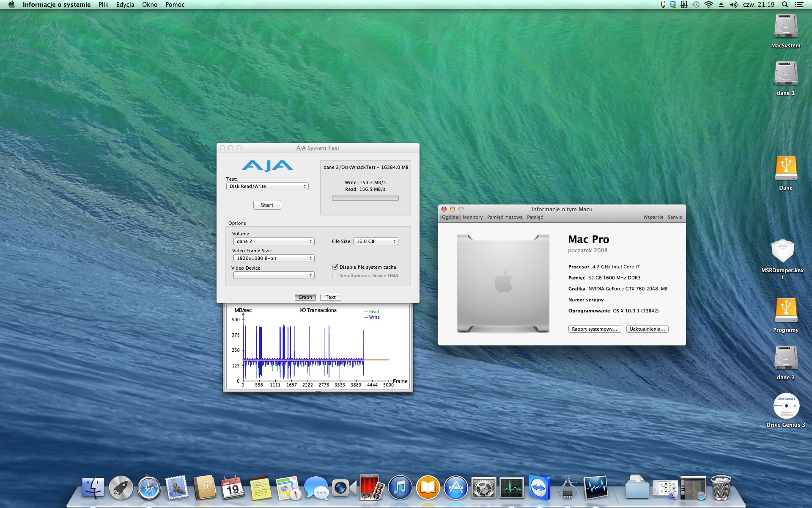This screenshot has width=812, height=508.
Task: Open yellow Notes icon in dock
Action: coord(261,488)
